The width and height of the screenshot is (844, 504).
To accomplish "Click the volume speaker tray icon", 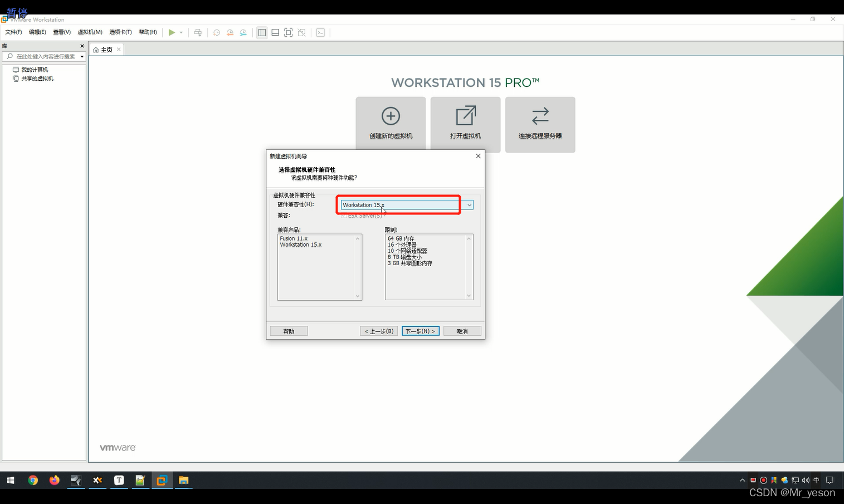I will 806,480.
